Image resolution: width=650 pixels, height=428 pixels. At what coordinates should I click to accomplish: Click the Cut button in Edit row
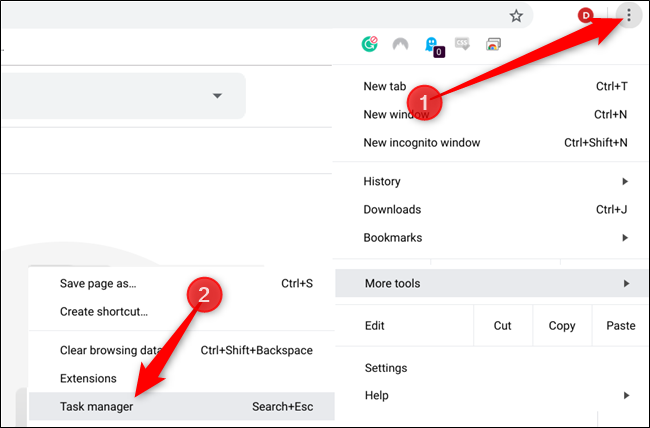(502, 326)
